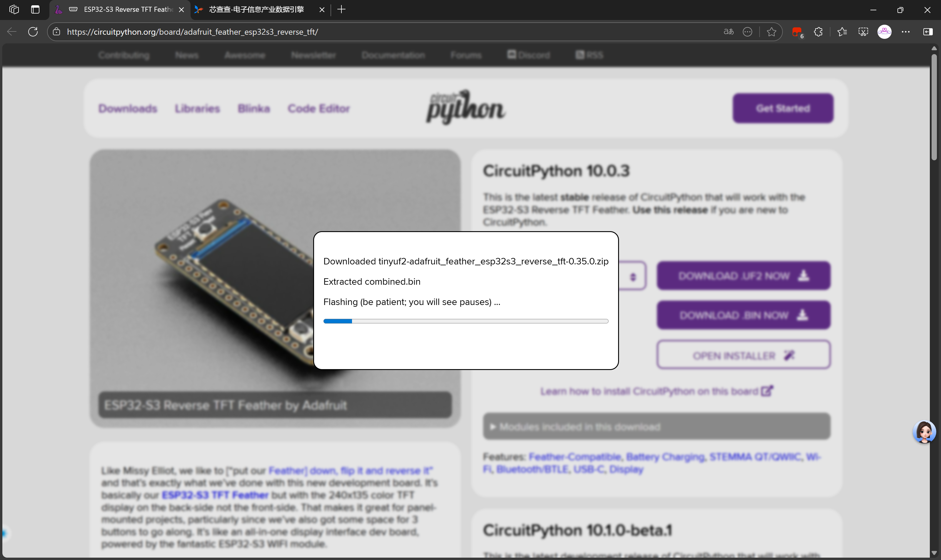The width and height of the screenshot is (941, 560).
Task: Open the browser extensions puzzle icon
Action: coord(818,32)
